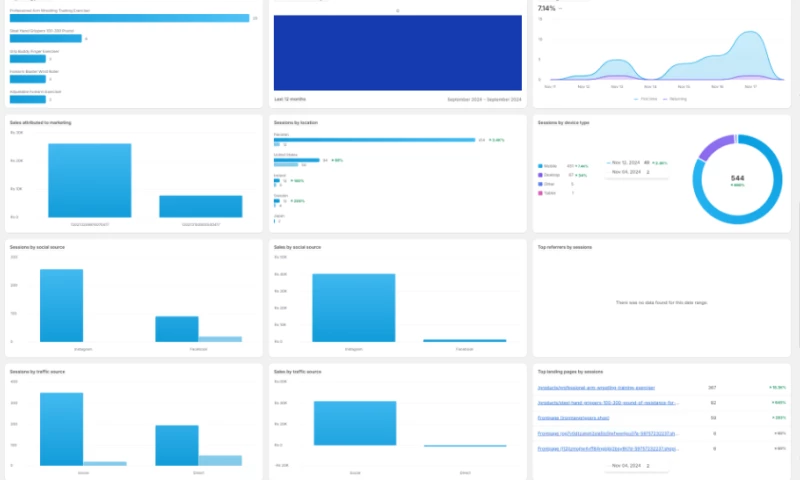Click the Facebook bar in Sessions by social source
The height and width of the screenshot is (480, 800).
tap(176, 329)
